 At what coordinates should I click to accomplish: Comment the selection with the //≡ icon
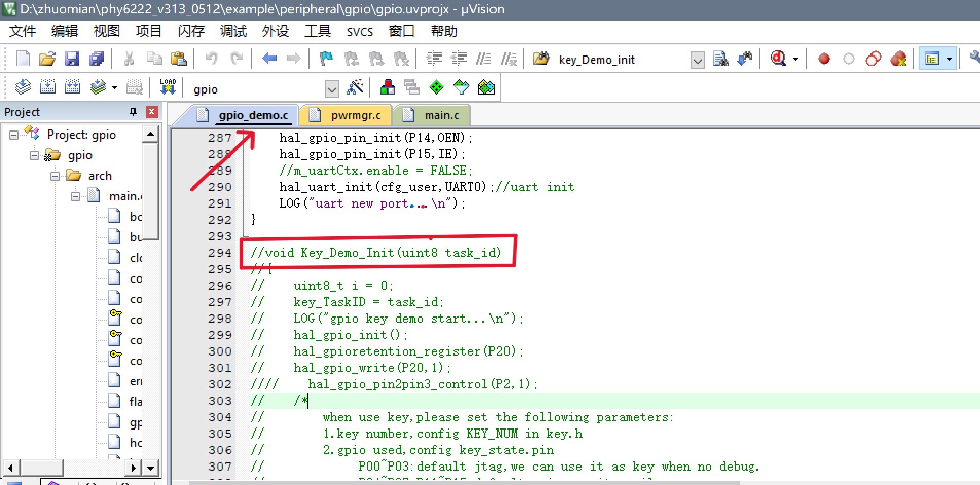pos(483,59)
